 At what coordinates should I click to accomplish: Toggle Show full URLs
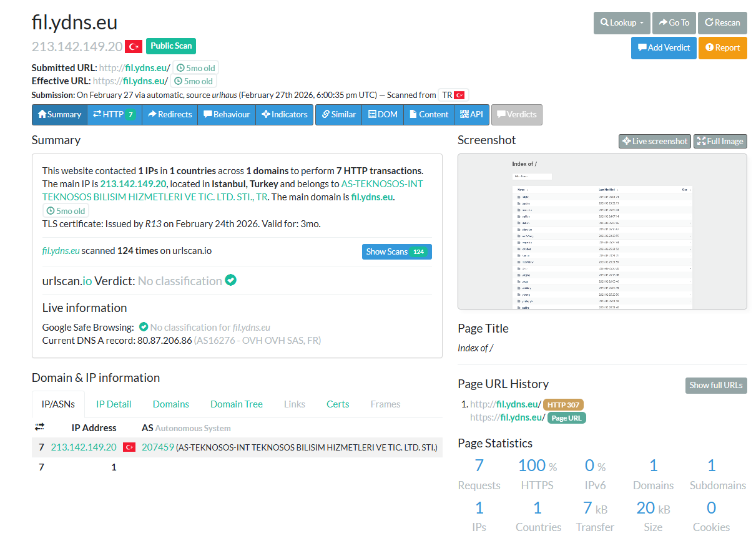[716, 385]
